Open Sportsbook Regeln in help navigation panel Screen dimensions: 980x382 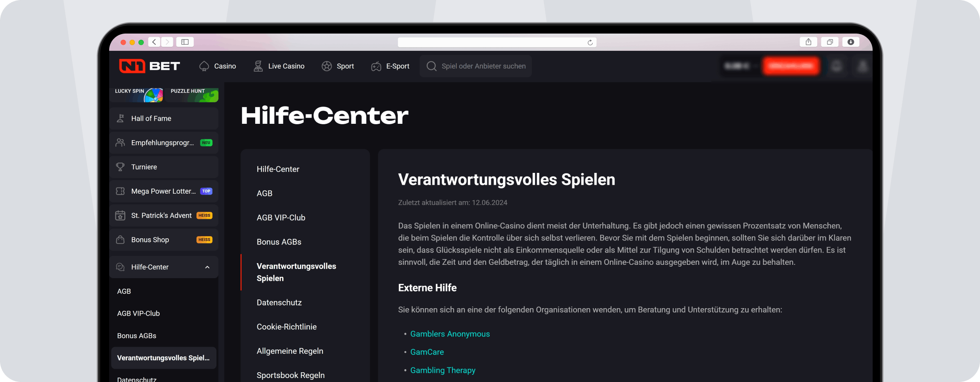(x=291, y=375)
